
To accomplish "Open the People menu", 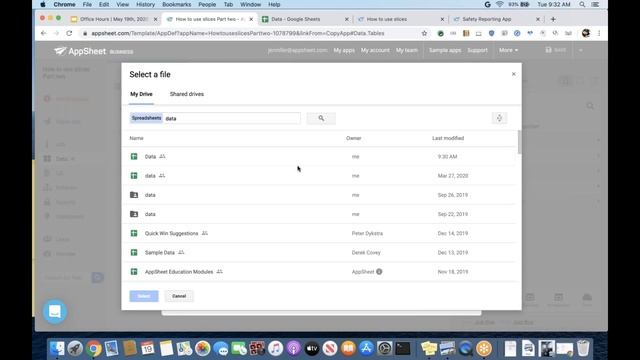I will [x=207, y=4].
